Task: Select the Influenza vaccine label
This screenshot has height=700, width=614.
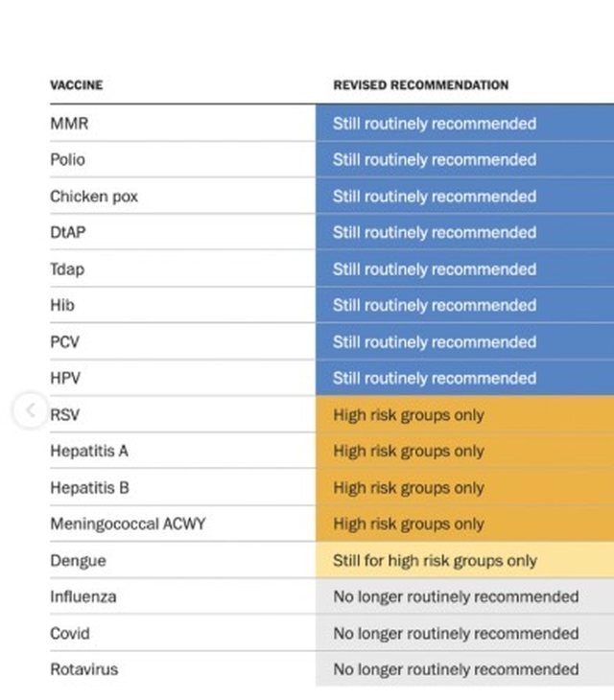Action: pos(83,596)
